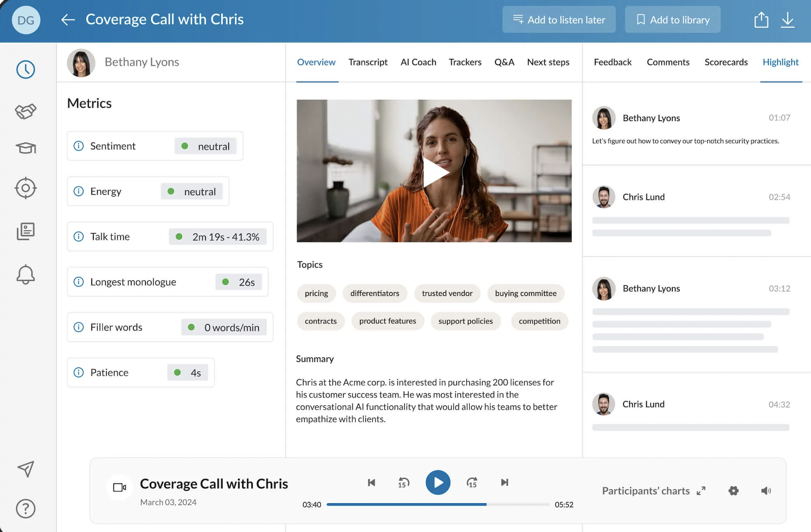Switch to the Transcript tab
811x532 pixels.
(x=368, y=62)
